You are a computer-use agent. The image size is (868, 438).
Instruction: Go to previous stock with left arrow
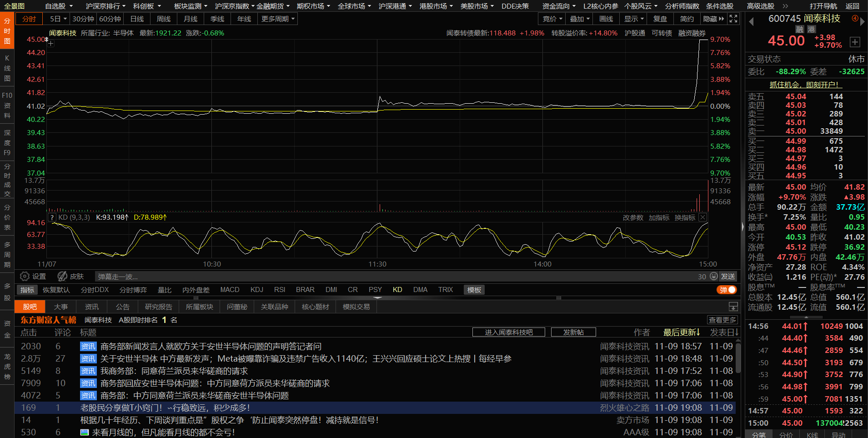pos(751,21)
